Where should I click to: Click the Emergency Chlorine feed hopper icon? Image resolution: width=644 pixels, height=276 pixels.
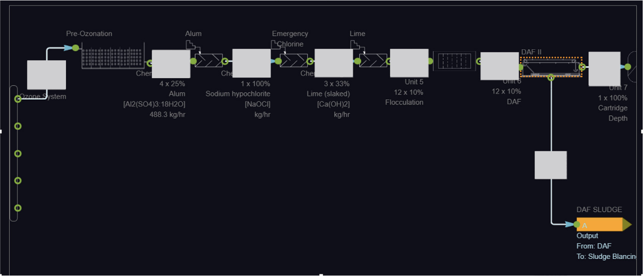[275, 45]
